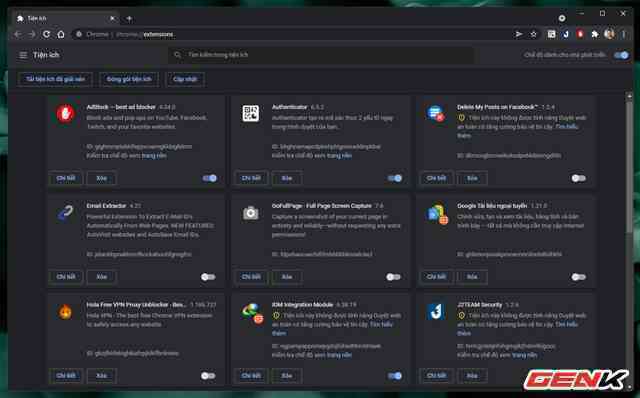
Task: Click the Hola VPN flame logo
Action: click(65, 312)
